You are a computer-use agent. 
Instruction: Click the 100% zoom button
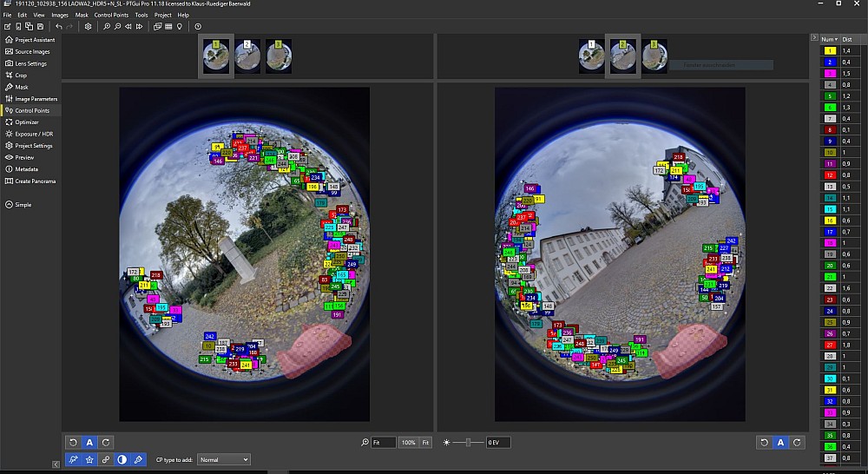pos(409,443)
